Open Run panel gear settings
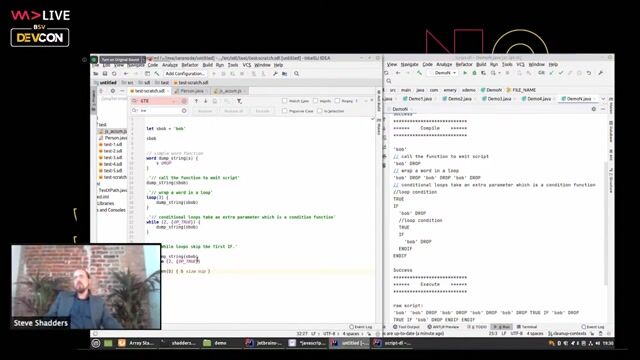 tap(594, 109)
